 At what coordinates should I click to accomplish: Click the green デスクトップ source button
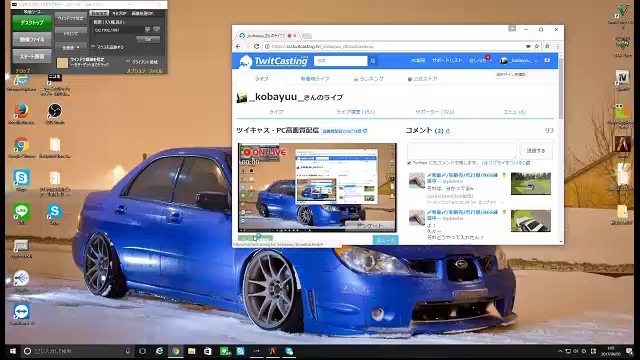tap(32, 23)
